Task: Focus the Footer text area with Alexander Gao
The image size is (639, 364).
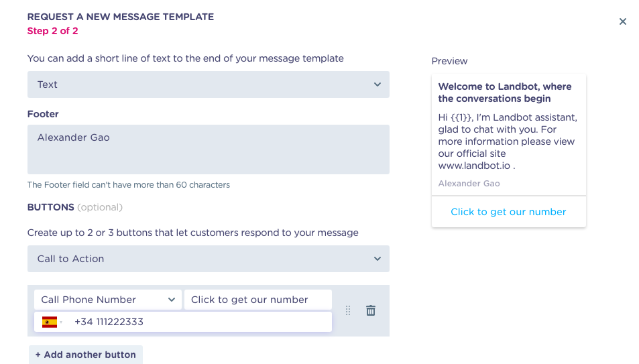Action: coord(209,149)
